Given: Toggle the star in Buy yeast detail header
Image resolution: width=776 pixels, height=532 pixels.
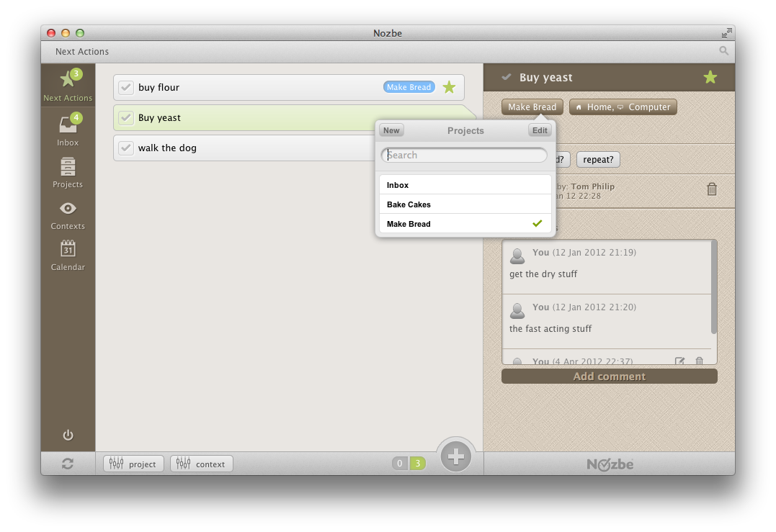Looking at the screenshot, I should 710,77.
